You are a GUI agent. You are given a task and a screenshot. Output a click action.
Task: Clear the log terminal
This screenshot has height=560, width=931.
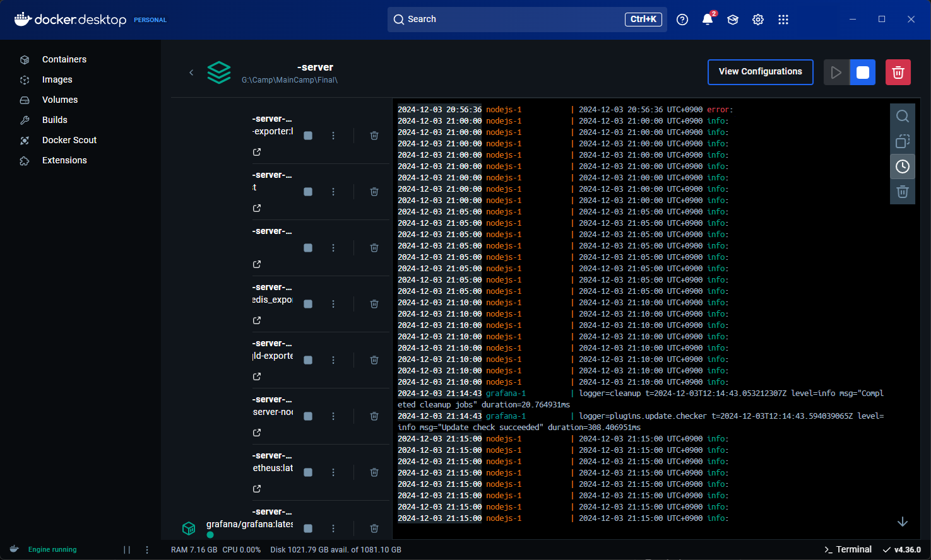tap(903, 192)
